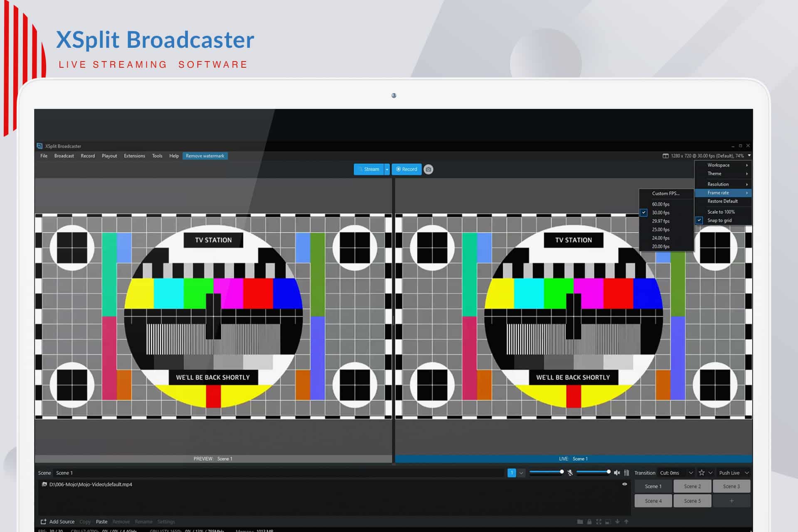Open the Record menu in menu bar
The image size is (798, 532).
(x=88, y=156)
